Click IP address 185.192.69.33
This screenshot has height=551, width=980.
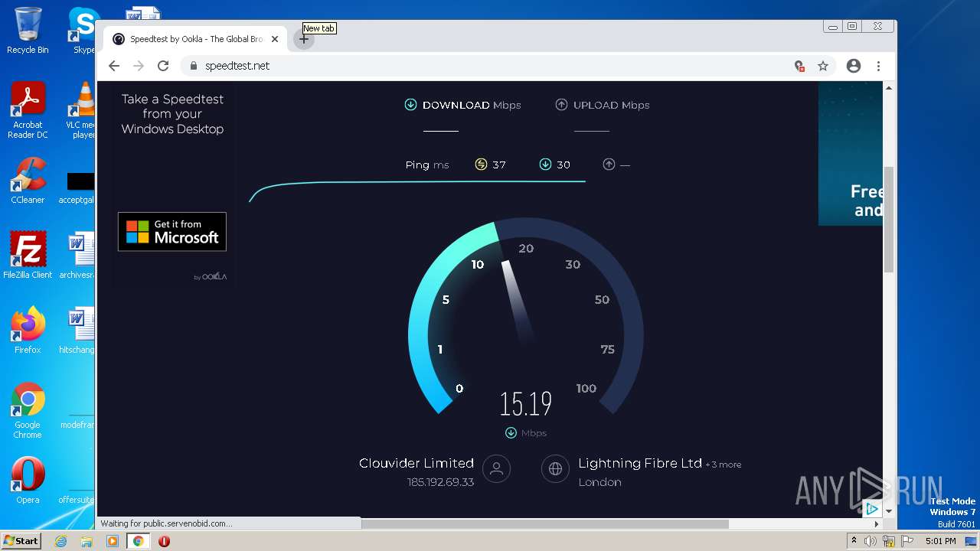pos(440,482)
